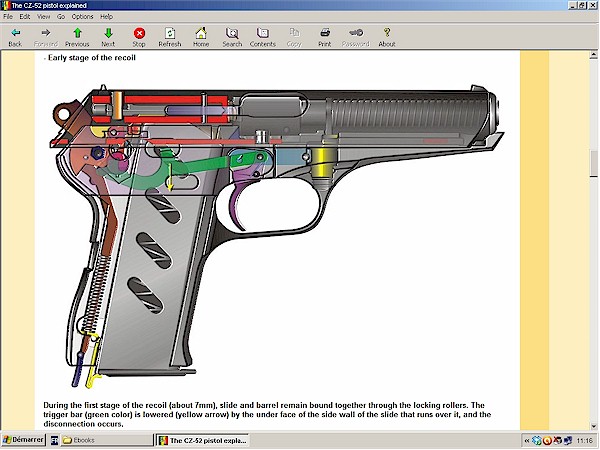This screenshot has width=600, height=450.
Task: Expand hidden tray icons with the chevron
Action: tap(527, 441)
